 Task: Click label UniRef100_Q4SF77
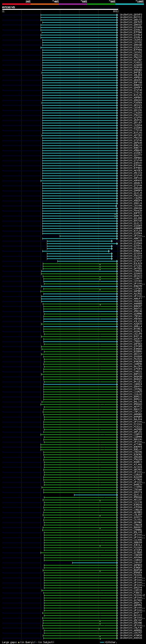131,613
